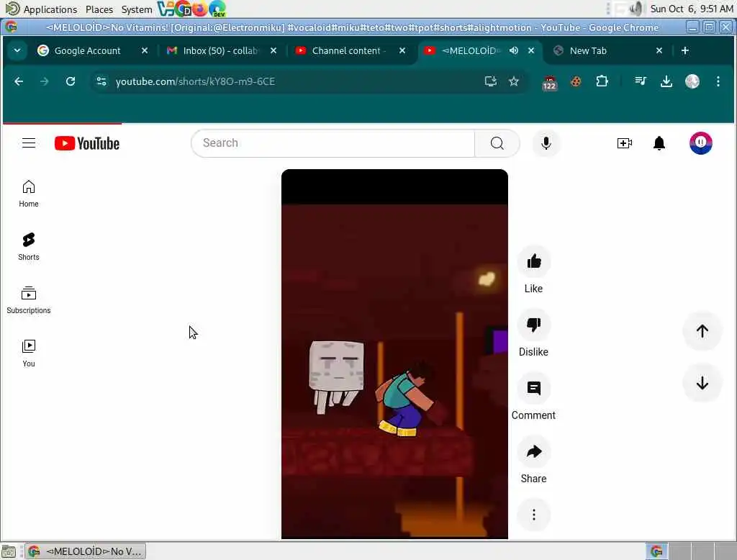Go to Home in the sidebar

coord(29,193)
